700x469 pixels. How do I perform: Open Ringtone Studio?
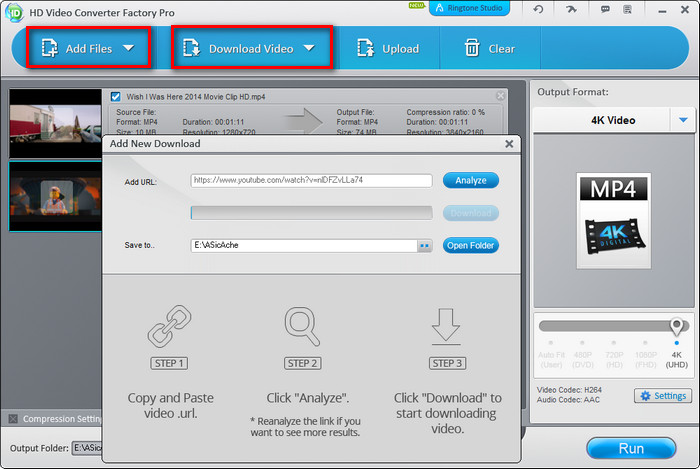coord(469,8)
